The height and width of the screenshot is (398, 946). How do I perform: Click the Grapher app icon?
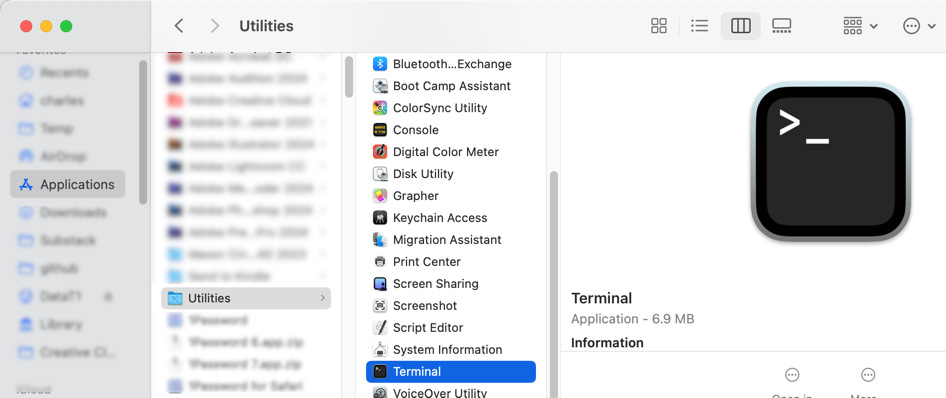pyautogui.click(x=379, y=195)
